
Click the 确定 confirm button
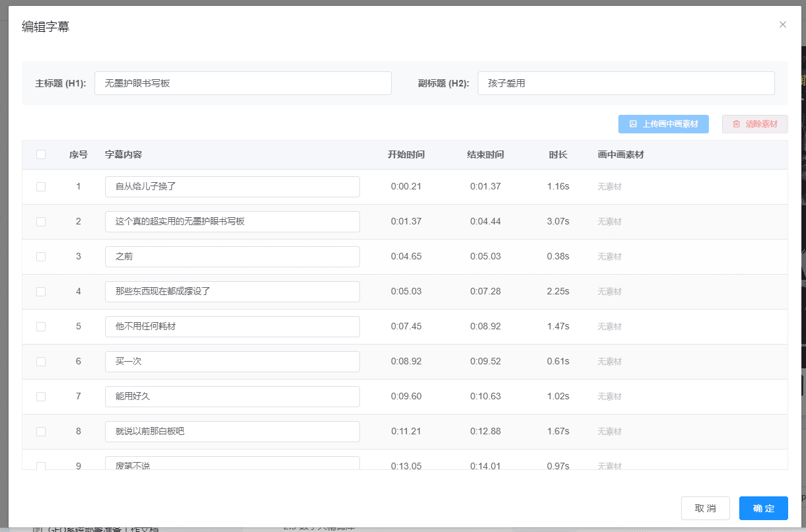pos(763,508)
